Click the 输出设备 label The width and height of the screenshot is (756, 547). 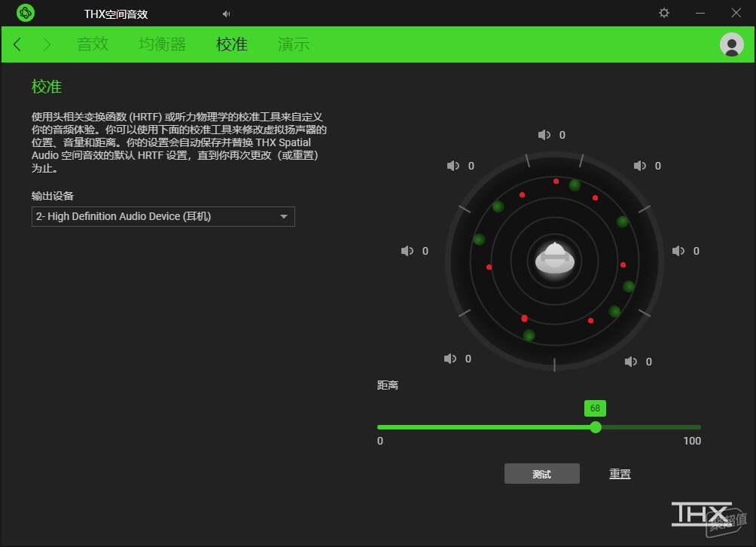(x=53, y=196)
